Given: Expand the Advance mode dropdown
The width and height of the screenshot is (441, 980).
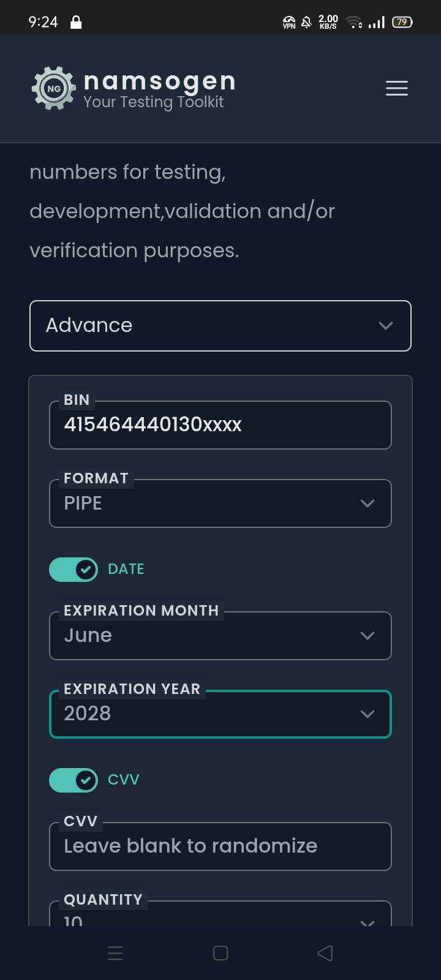Looking at the screenshot, I should (x=221, y=326).
